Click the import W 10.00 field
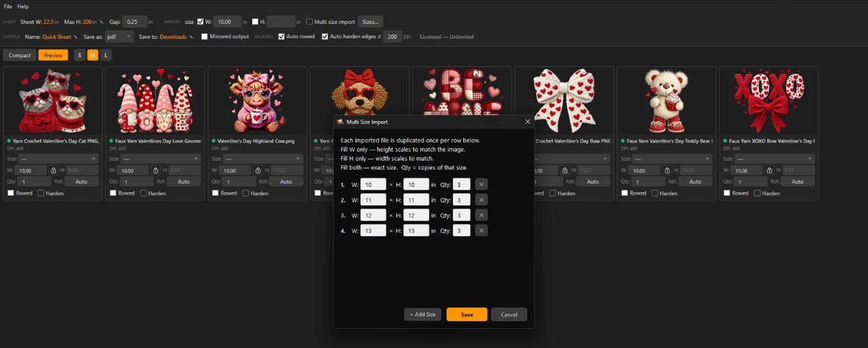 point(227,22)
